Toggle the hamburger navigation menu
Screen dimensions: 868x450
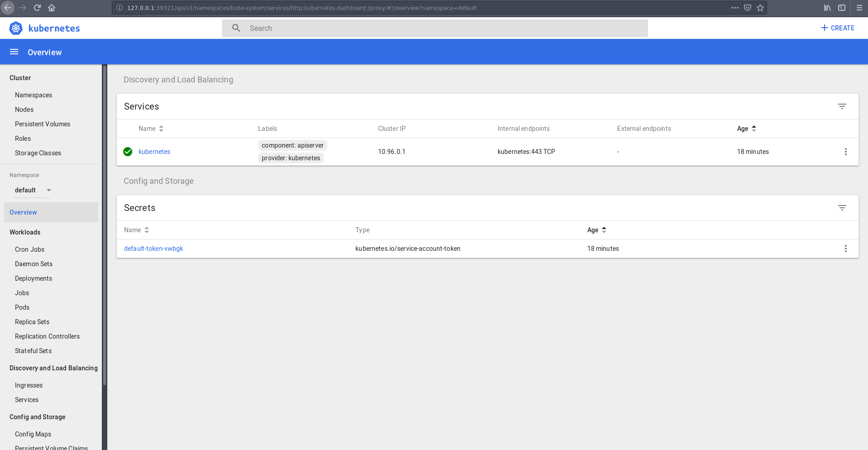[14, 52]
